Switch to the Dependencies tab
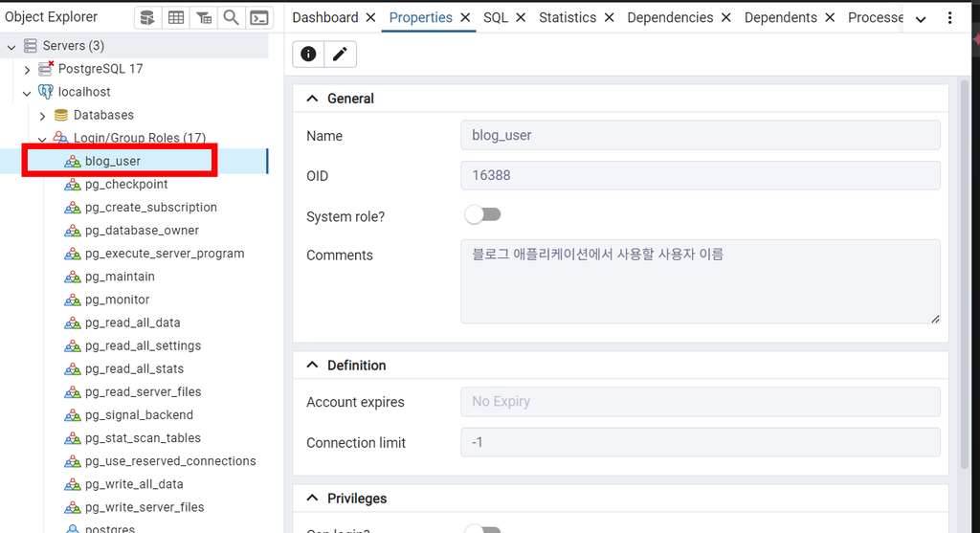The width and height of the screenshot is (980, 533). click(670, 17)
